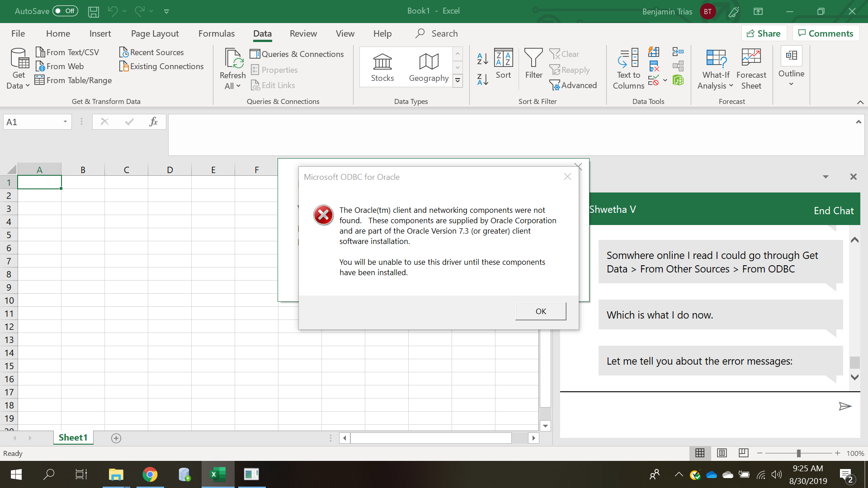The image size is (868, 488).
Task: Click the Save icon in title bar
Action: tap(94, 11)
